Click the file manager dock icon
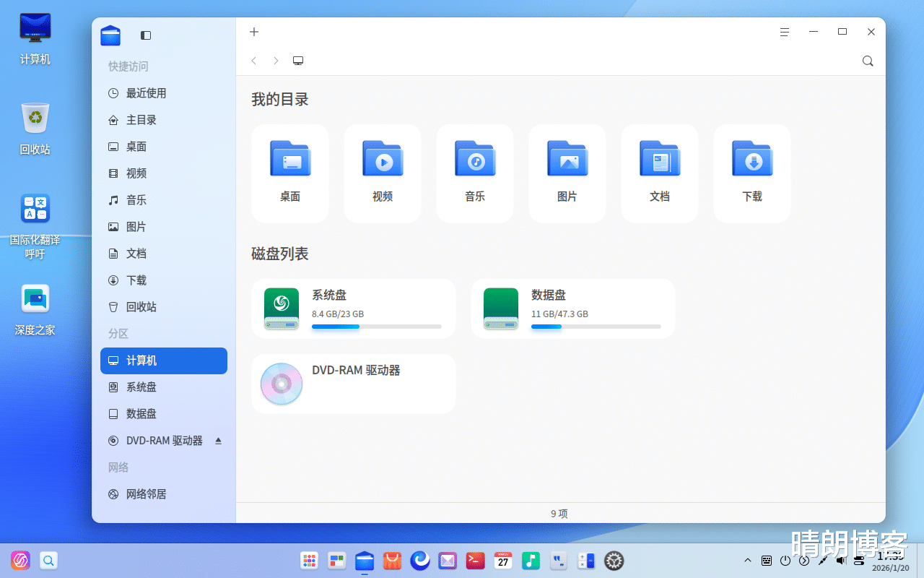This screenshot has height=578, width=924. pyautogui.click(x=365, y=560)
